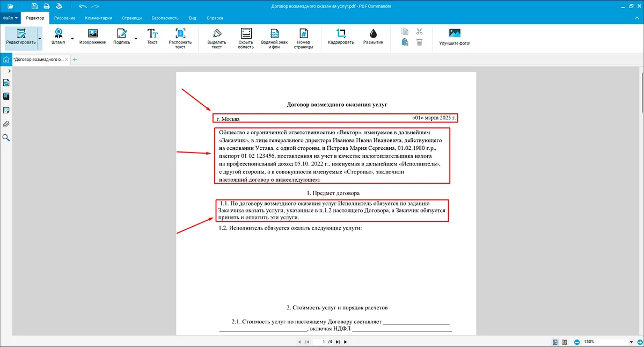Image resolution: width=644 pixels, height=347 pixels.
Task: Go to the Безопасность tab
Action: pyautogui.click(x=165, y=18)
